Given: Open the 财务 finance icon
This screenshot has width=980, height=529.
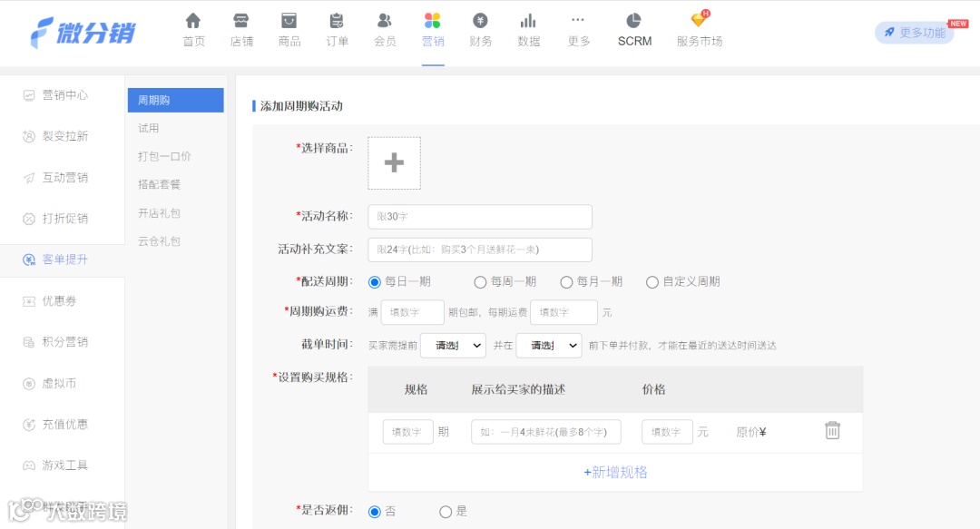Looking at the screenshot, I should pyautogui.click(x=480, y=21).
